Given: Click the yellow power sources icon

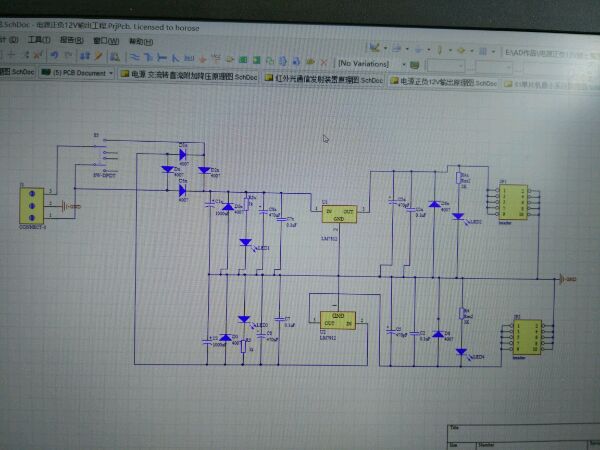Looking at the screenshot, I should (x=461, y=50).
